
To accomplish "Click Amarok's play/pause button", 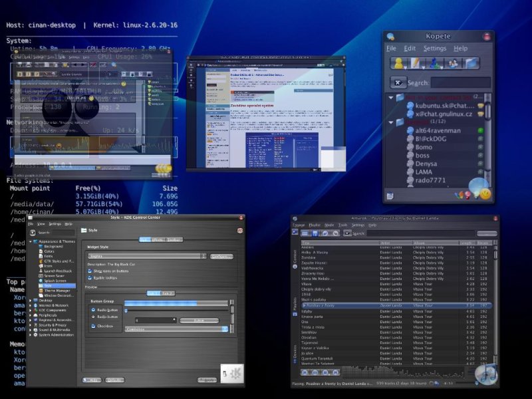I will click(315, 372).
